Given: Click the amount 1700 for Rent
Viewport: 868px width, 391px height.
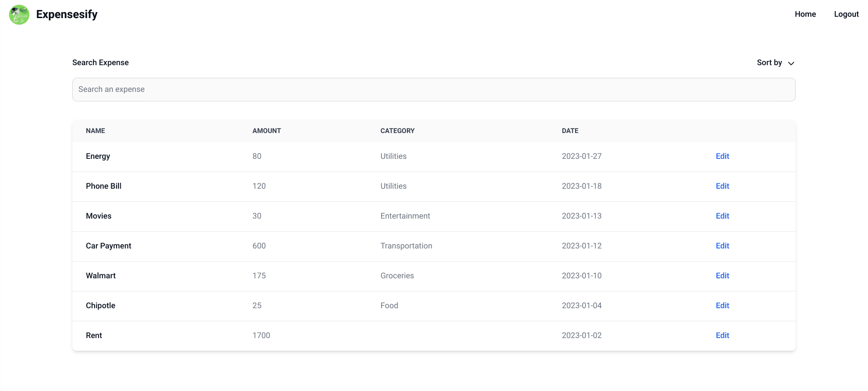Looking at the screenshot, I should pyautogui.click(x=261, y=335).
